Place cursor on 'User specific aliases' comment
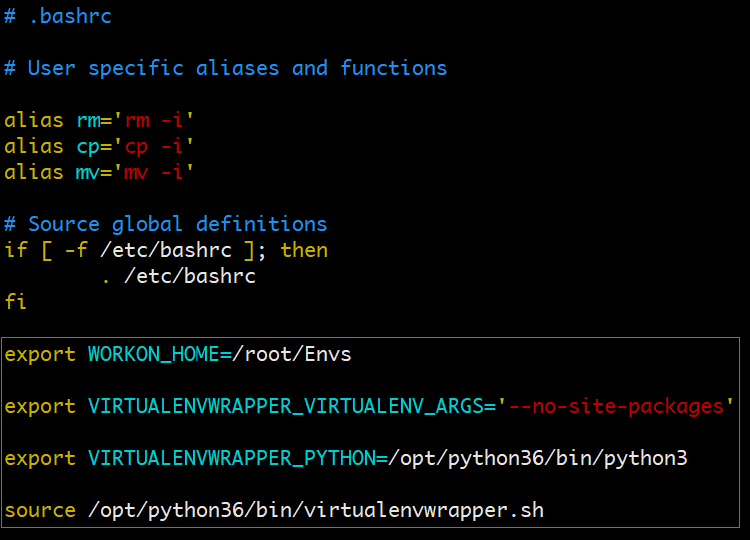The width and height of the screenshot is (750, 540). [x=153, y=68]
